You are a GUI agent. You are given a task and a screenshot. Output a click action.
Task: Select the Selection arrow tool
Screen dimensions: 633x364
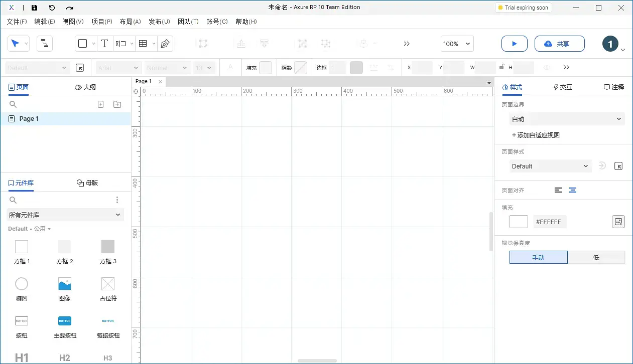[x=15, y=44]
